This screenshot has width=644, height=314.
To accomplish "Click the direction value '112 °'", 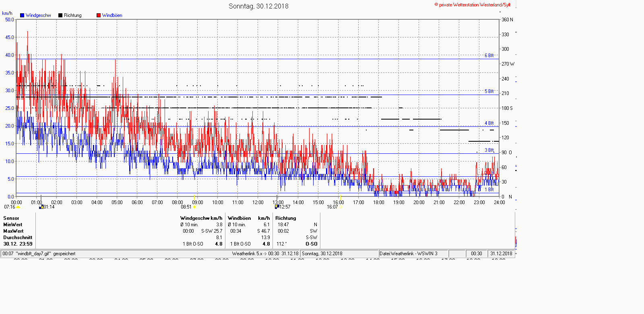I will 282,244.
